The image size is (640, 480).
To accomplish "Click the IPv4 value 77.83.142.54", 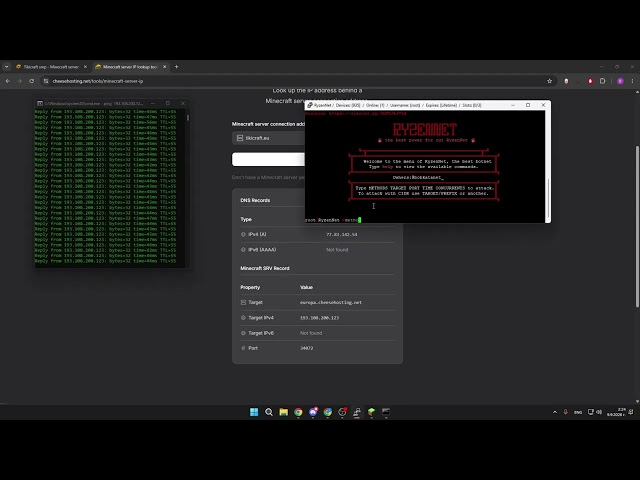I will point(342,235).
